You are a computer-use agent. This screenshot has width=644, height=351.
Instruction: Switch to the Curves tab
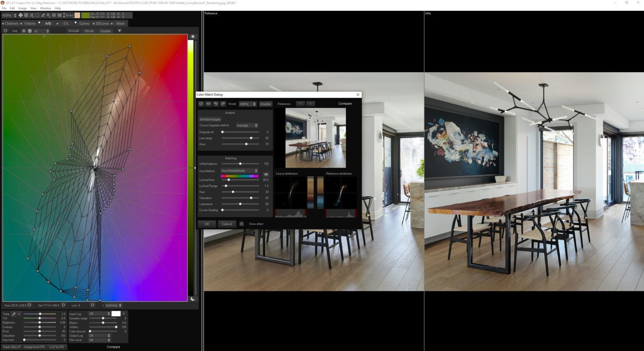tap(84, 24)
